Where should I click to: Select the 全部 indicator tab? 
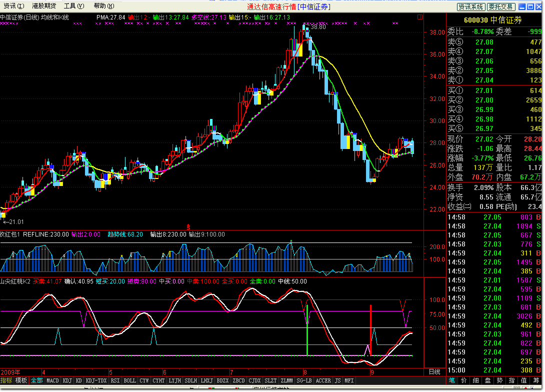pyautogui.click(x=36, y=380)
